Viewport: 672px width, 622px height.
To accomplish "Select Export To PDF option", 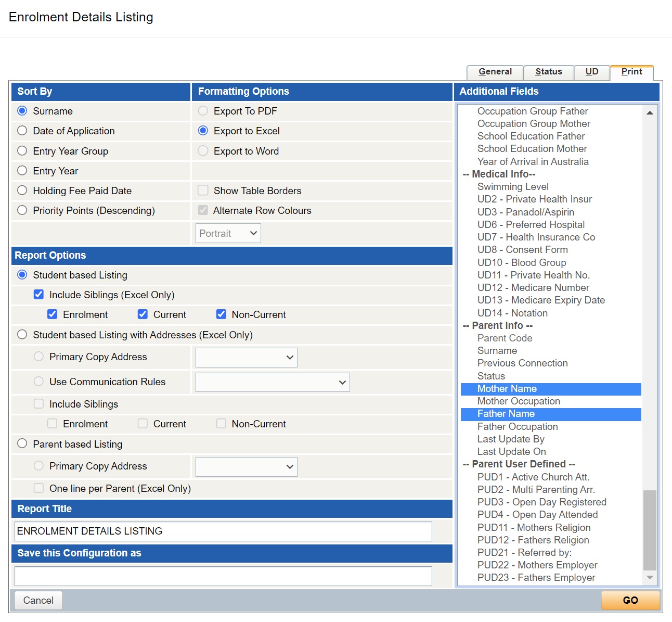I will click(x=203, y=111).
